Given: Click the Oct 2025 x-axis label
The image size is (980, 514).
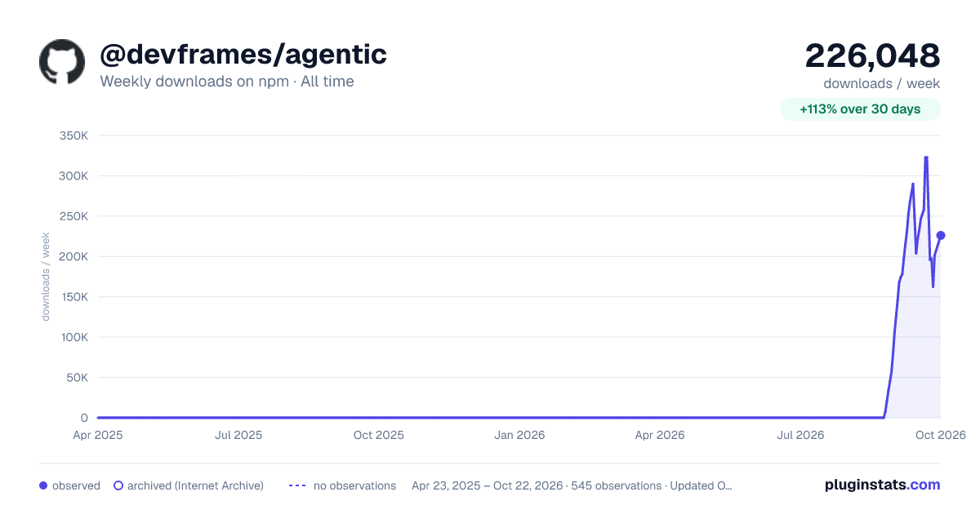Looking at the screenshot, I should tap(379, 435).
